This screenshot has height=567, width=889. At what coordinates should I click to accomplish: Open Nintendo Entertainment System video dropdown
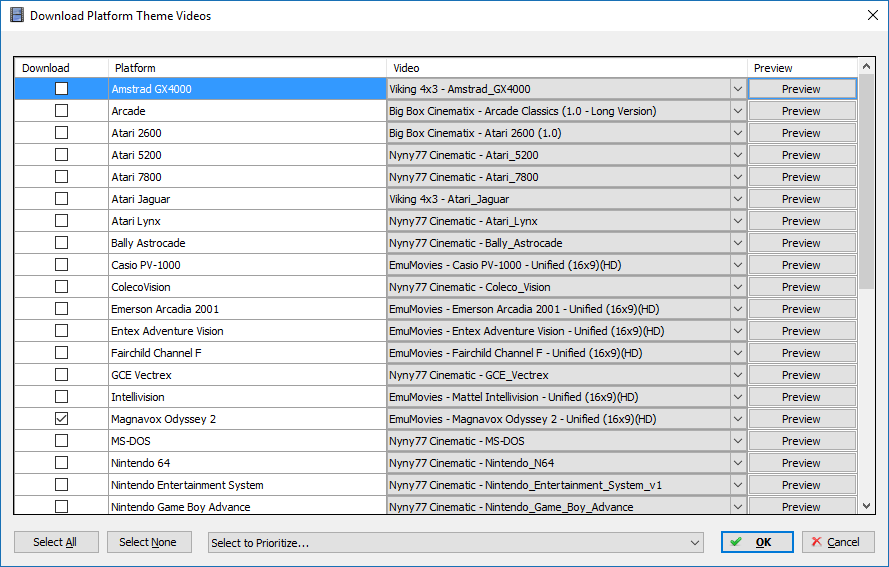tap(738, 485)
